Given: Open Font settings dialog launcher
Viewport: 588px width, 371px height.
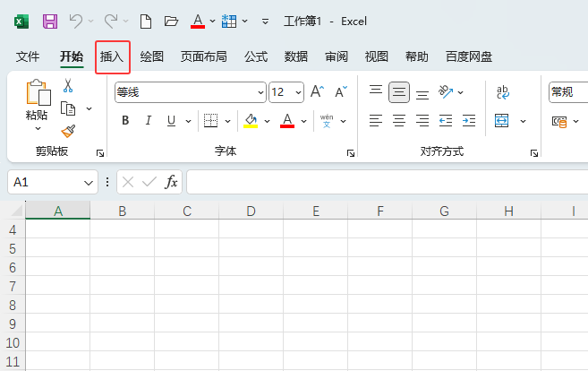Looking at the screenshot, I should coord(351,153).
